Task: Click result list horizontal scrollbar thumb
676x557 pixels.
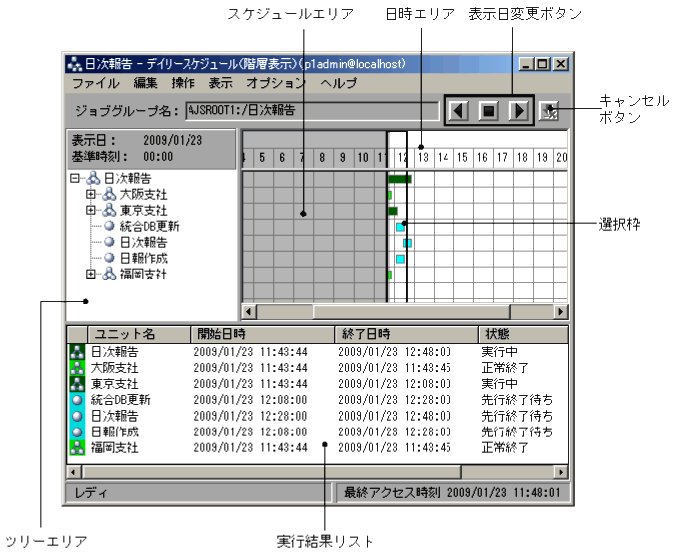Action: click(272, 472)
